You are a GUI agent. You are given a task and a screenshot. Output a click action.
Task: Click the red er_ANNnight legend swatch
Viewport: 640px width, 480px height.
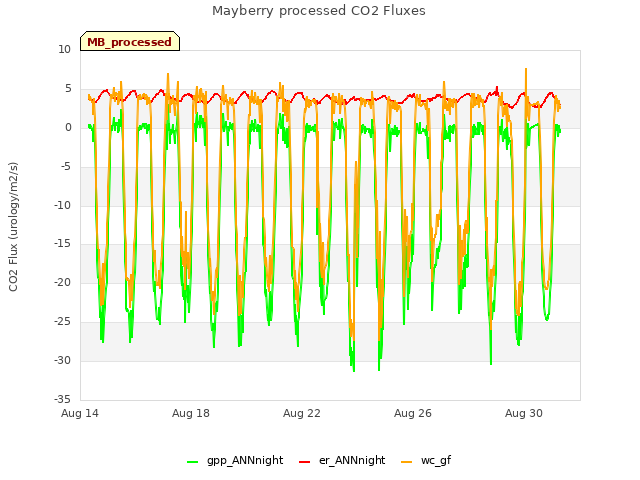point(304,462)
